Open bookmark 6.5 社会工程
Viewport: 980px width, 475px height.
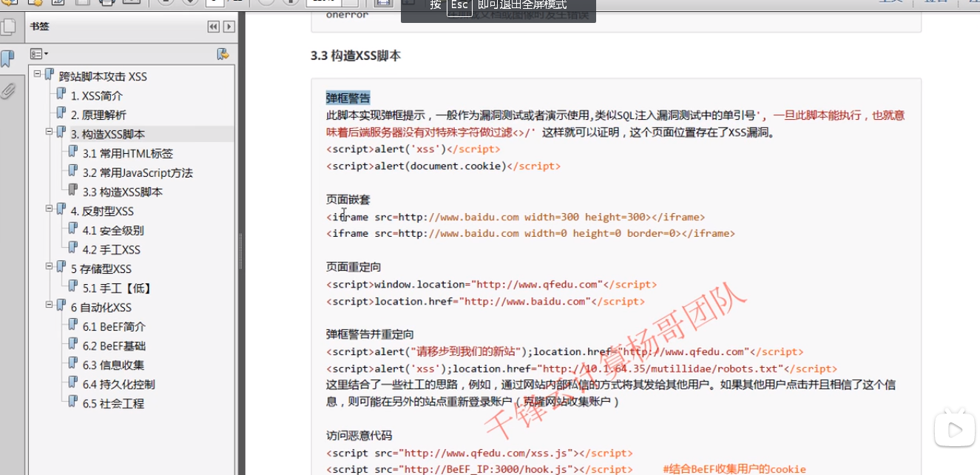tap(113, 404)
